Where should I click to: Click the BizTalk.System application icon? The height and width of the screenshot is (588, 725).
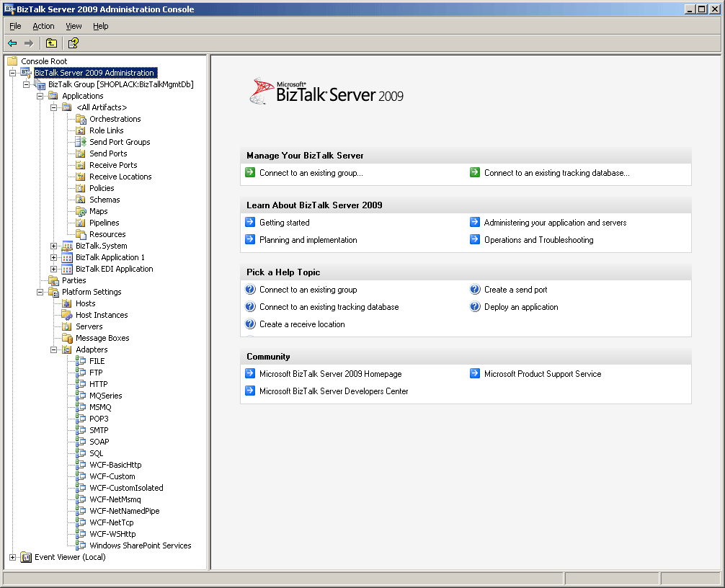67,246
